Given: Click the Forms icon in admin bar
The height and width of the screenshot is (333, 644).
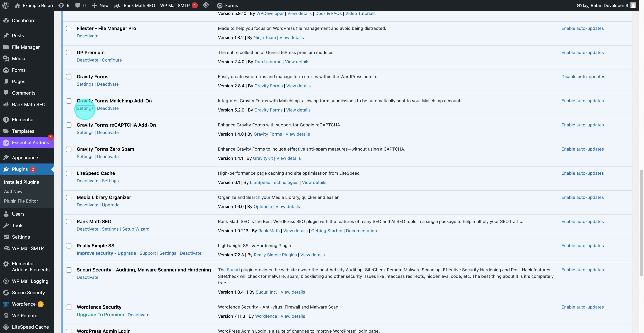Looking at the screenshot, I should coord(220,5).
